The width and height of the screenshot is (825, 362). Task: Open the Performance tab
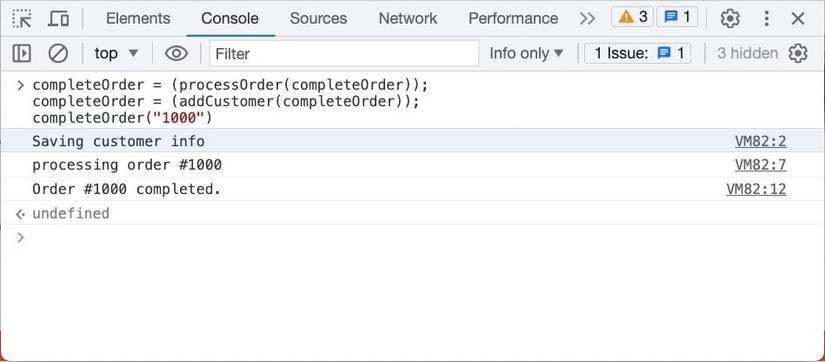(513, 18)
